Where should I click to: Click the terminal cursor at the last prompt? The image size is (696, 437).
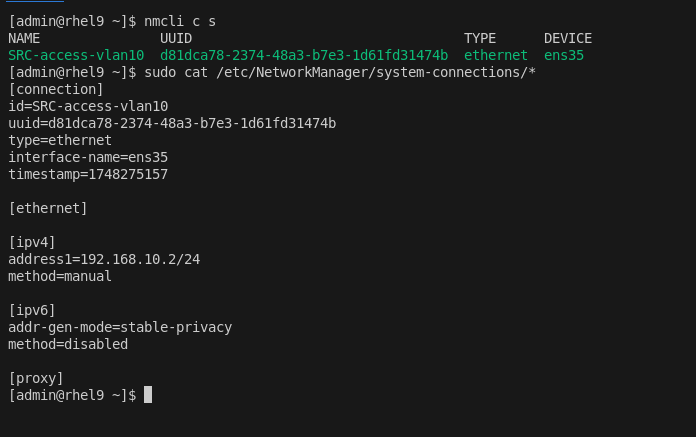pos(148,395)
